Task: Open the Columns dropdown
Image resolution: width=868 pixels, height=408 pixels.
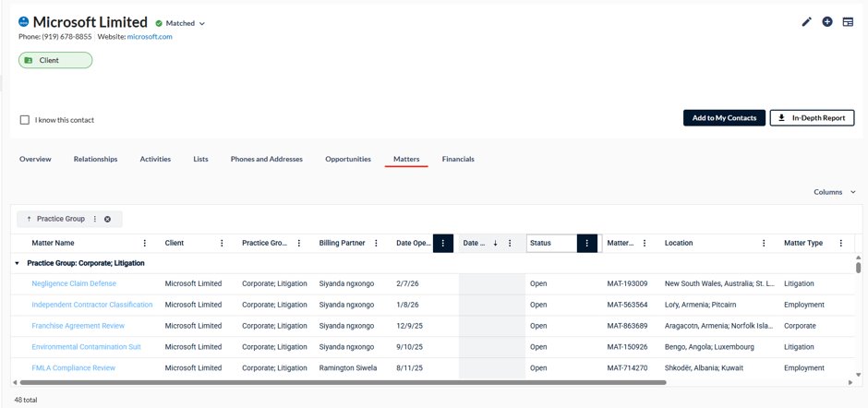Action: [835, 192]
